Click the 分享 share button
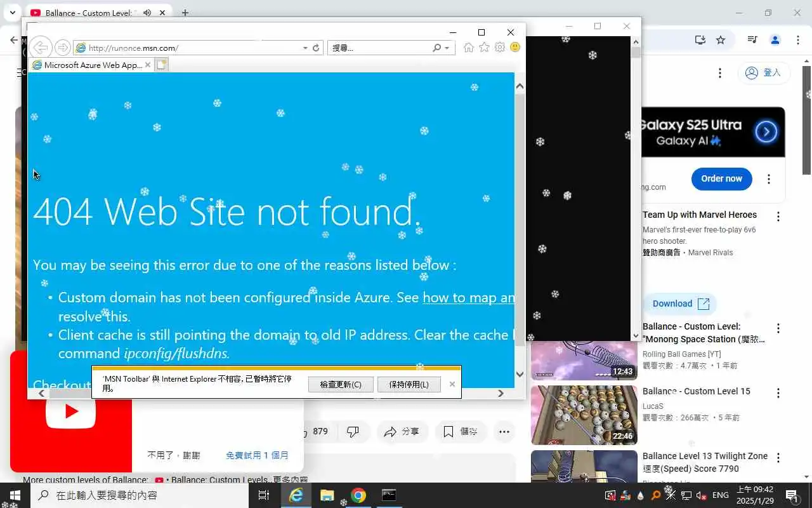 [402, 432]
